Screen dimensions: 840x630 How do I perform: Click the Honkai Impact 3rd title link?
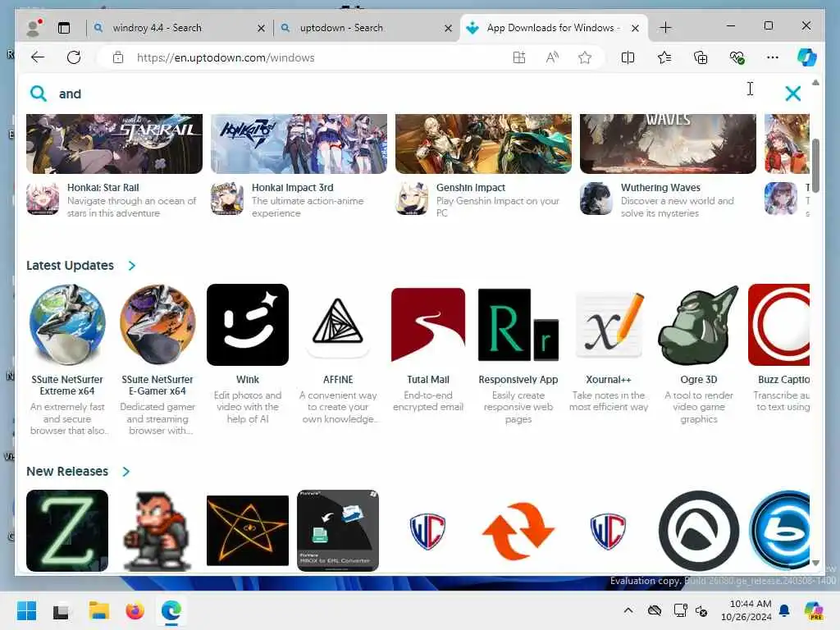click(x=293, y=188)
